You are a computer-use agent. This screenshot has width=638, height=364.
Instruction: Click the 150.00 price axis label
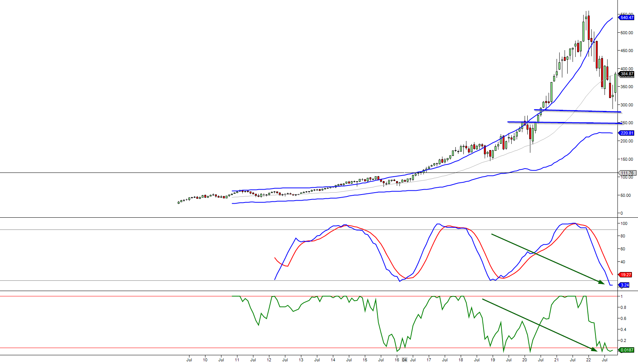pos(627,159)
